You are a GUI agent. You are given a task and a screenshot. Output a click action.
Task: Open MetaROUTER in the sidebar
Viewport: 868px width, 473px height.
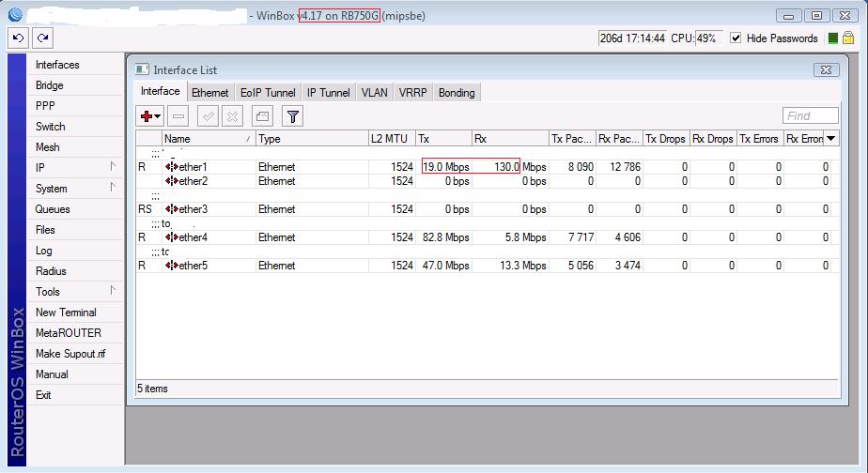point(68,333)
